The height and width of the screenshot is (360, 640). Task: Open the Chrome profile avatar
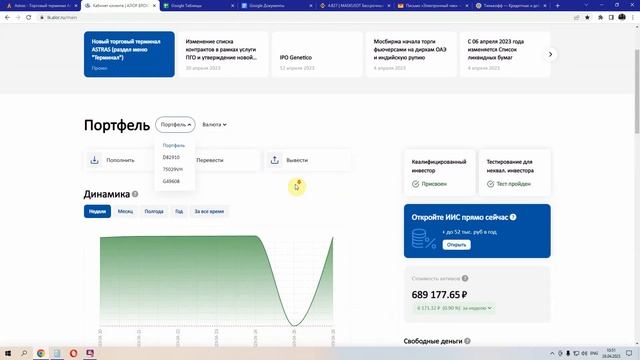tap(622, 17)
